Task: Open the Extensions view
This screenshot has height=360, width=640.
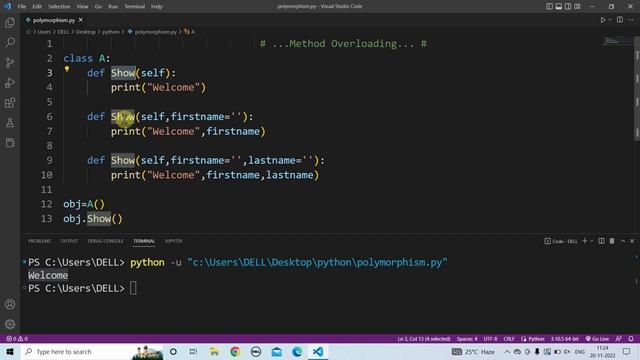Action: (x=10, y=102)
